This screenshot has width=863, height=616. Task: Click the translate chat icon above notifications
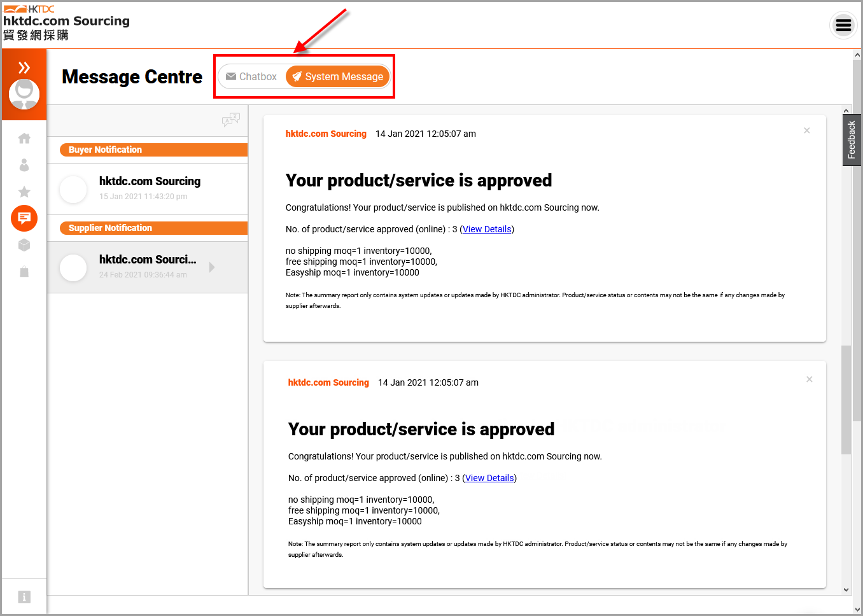230,120
